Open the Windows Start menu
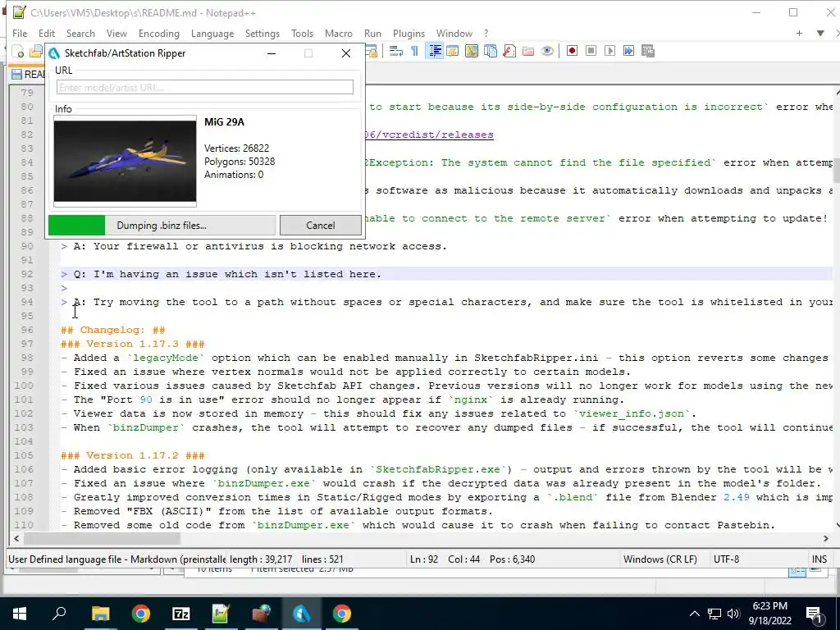Image resolution: width=840 pixels, height=630 pixels. 20,614
